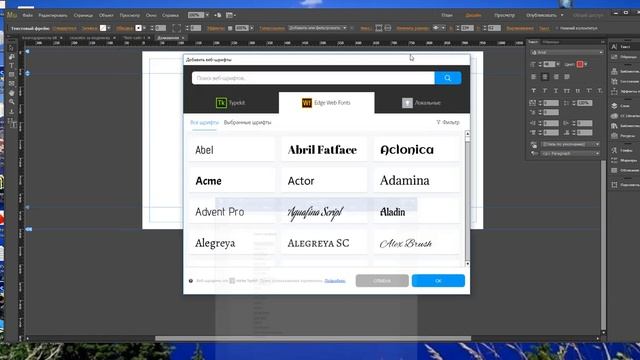
Task: Expand the font size dropdown in Text panel
Action: [x=558, y=64]
